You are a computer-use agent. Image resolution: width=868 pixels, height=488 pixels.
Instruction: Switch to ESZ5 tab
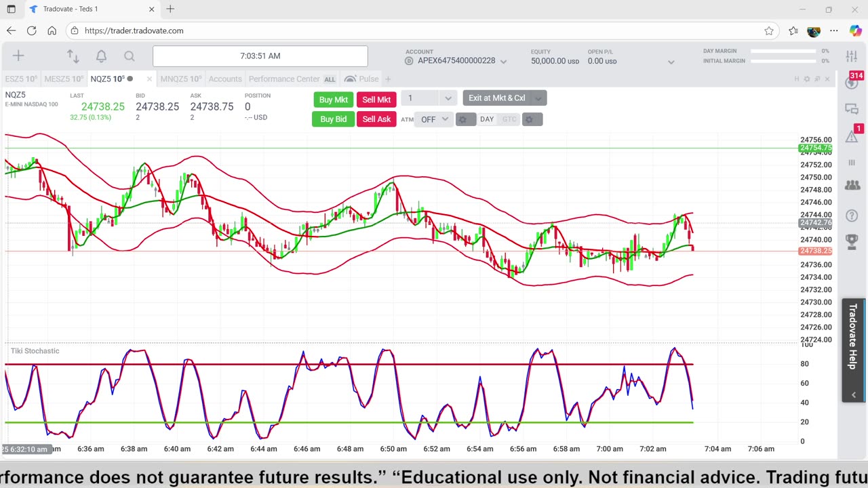(x=20, y=79)
